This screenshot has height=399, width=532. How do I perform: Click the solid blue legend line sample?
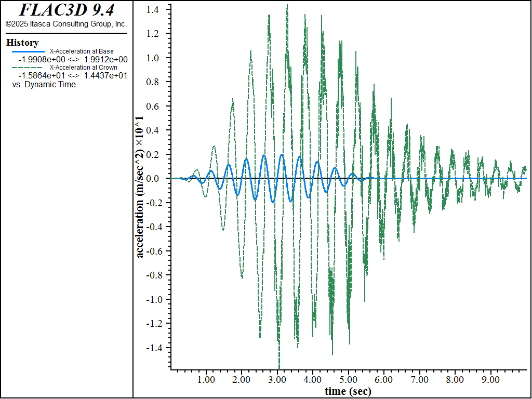pyautogui.click(x=28, y=51)
